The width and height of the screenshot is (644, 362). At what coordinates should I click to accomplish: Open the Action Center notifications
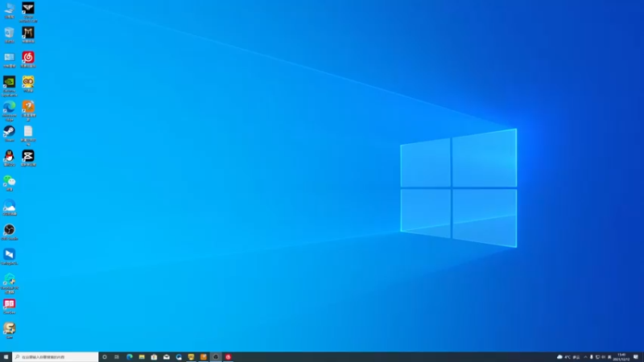coord(636,357)
